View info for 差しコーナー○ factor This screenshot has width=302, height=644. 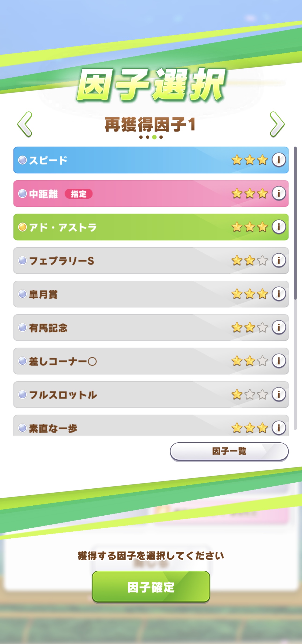[278, 361]
